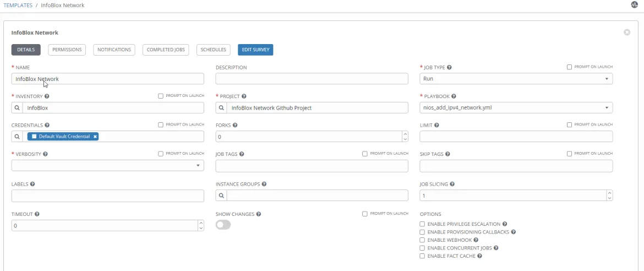
Task: Open project lookup search icon
Action: pos(221,108)
